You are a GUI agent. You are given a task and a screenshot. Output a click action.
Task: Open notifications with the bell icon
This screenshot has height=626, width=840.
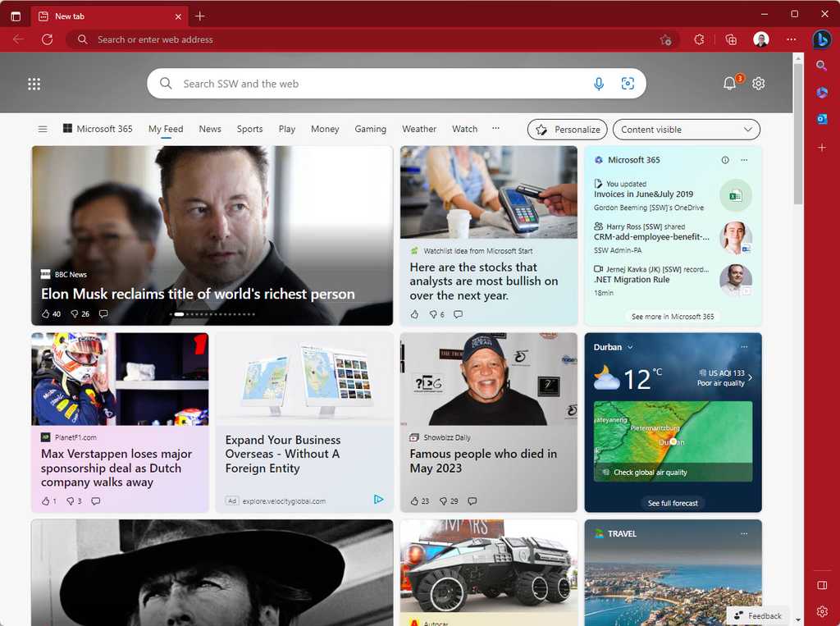(728, 83)
